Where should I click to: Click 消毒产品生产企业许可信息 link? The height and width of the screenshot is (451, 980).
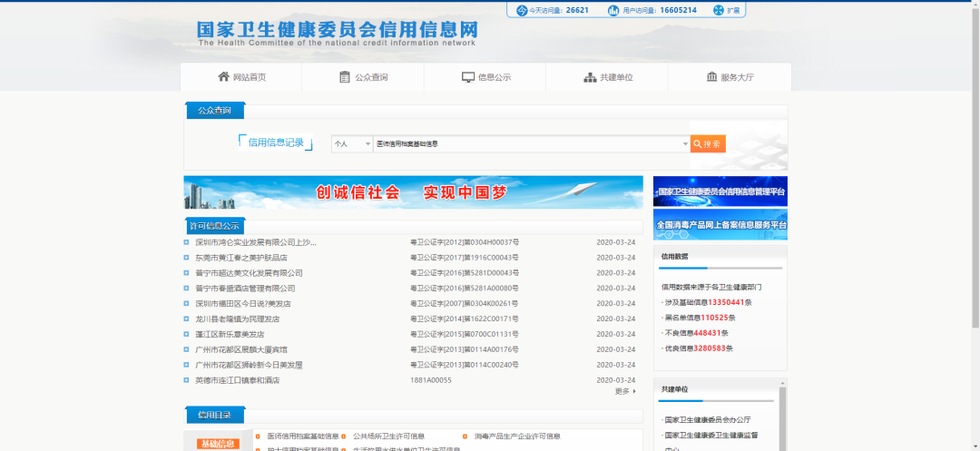516,436
